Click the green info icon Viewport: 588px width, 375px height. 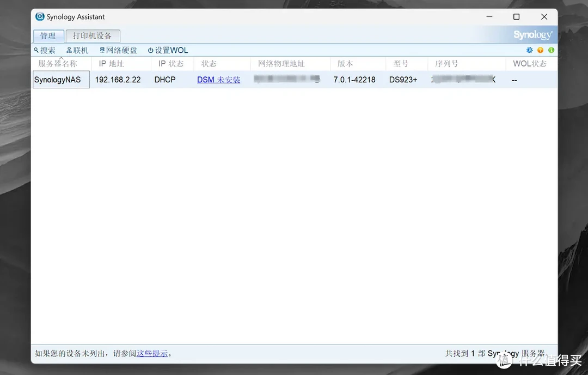(551, 50)
